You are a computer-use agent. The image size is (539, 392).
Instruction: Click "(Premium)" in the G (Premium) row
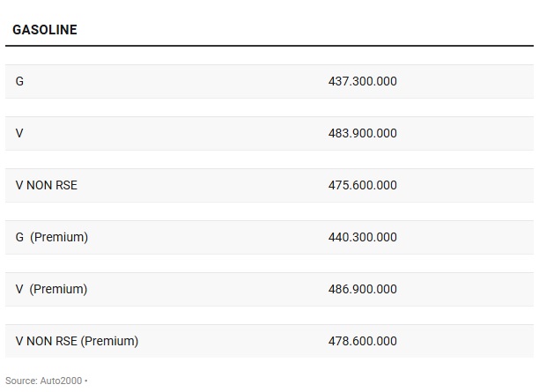point(59,237)
